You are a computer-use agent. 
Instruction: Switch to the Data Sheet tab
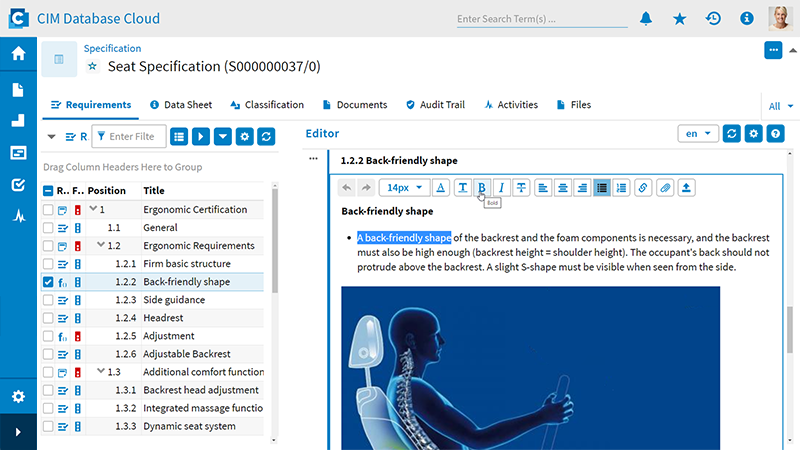click(181, 105)
